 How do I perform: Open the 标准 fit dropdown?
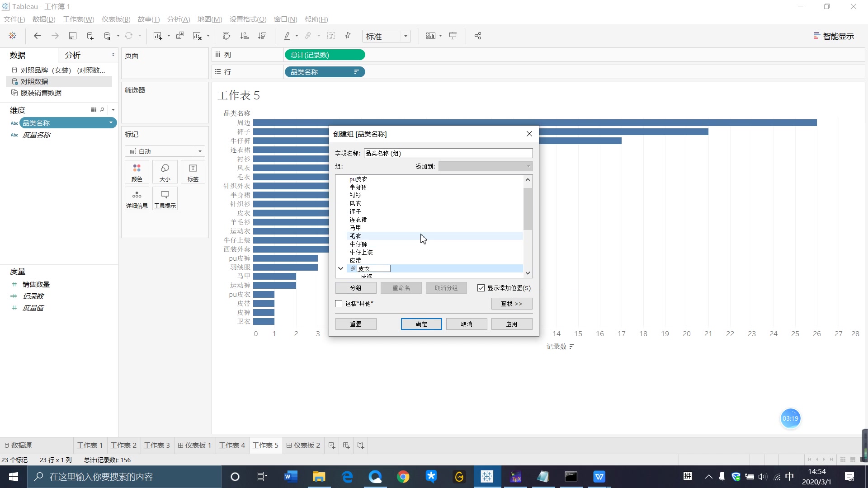click(x=386, y=36)
